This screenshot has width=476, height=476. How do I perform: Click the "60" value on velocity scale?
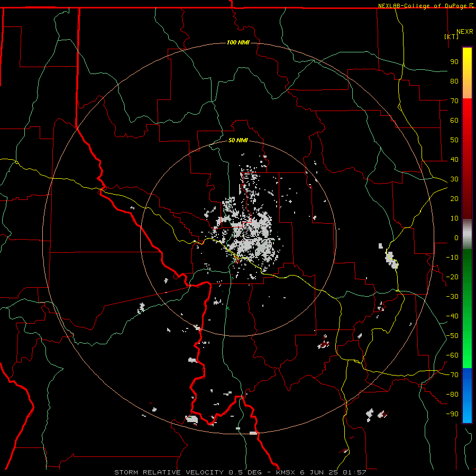(x=454, y=121)
